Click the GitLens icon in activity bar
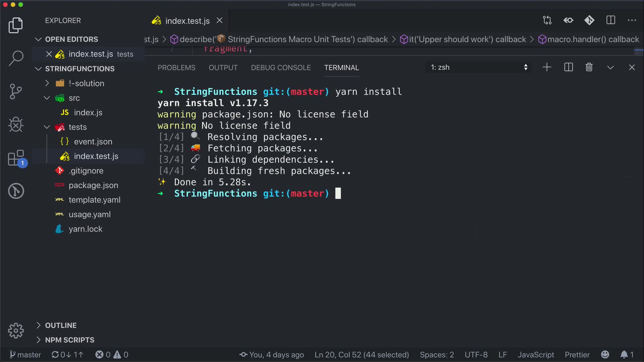 tap(16, 191)
